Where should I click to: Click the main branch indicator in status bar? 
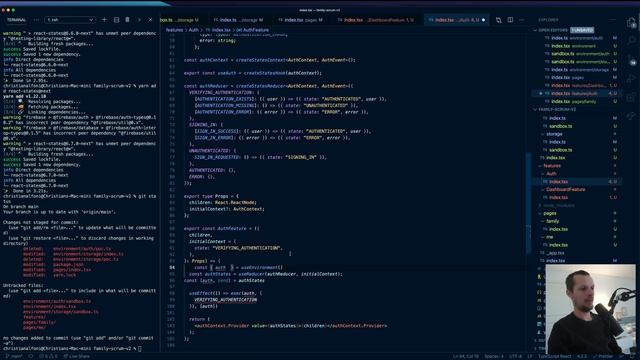pyautogui.click(x=14, y=356)
